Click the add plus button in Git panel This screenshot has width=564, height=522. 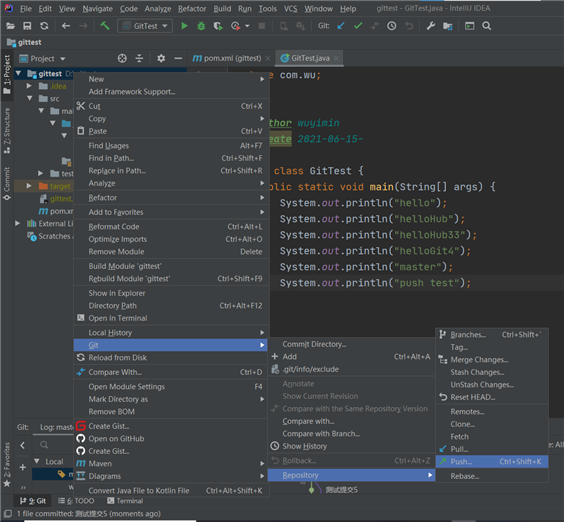click(x=23, y=467)
